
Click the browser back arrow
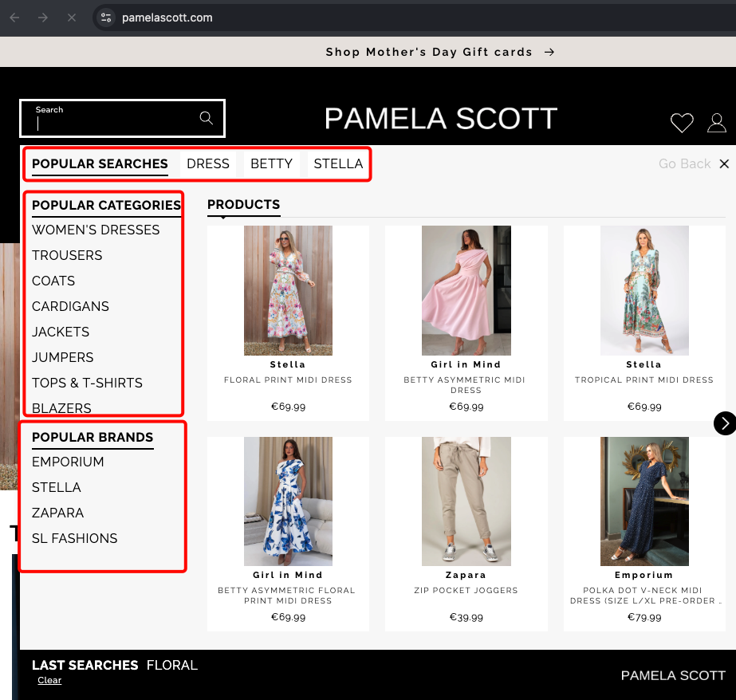tap(16, 17)
